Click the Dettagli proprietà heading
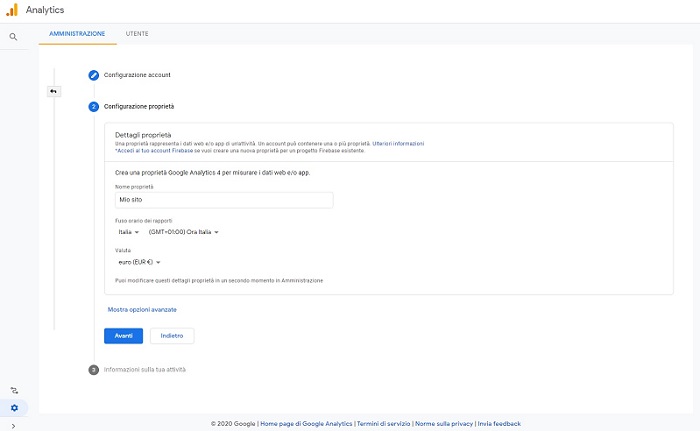Image resolution: width=700 pixels, height=431 pixels. click(x=143, y=135)
